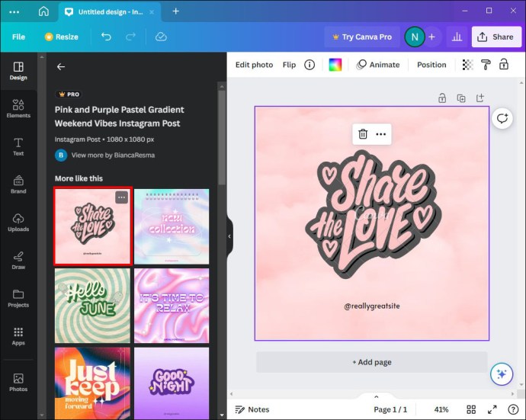The image size is (526, 420).
Task: Go to the Canva home icon
Action: (43, 11)
